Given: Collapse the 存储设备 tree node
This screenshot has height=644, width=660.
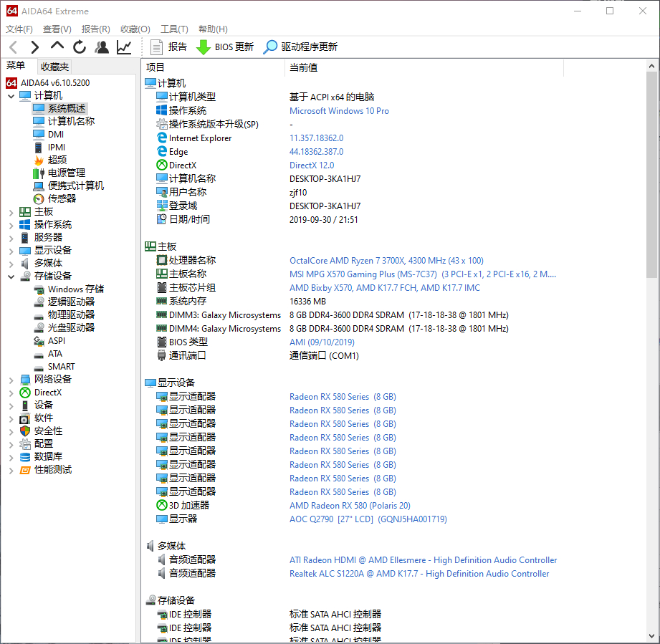Looking at the screenshot, I should 11,277.
